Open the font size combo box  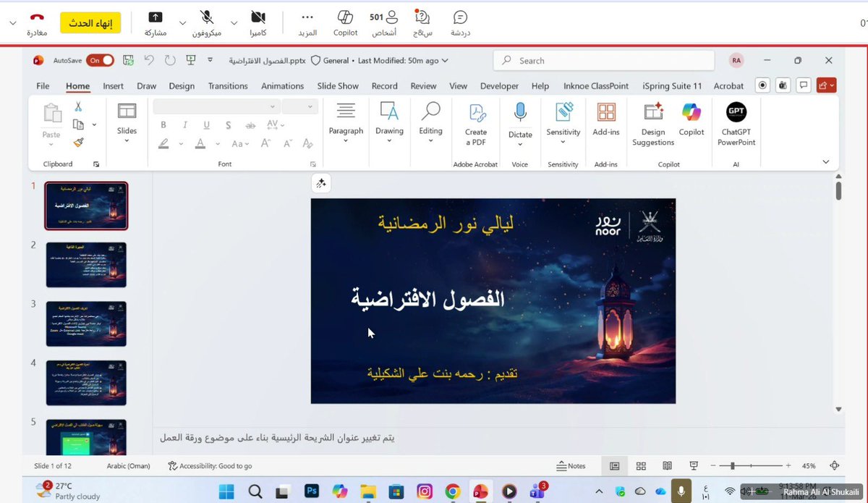pos(300,106)
